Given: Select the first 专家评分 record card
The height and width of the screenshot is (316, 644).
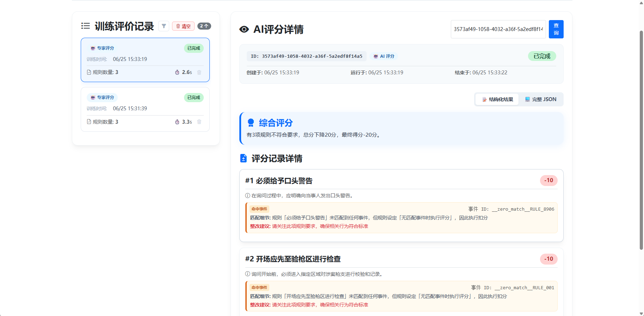Looking at the screenshot, I should click(145, 60).
